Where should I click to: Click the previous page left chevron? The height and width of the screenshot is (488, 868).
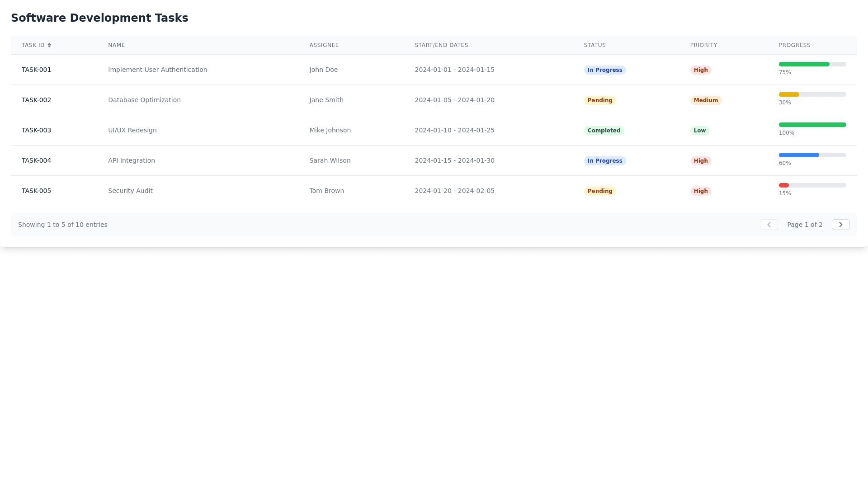click(x=769, y=225)
